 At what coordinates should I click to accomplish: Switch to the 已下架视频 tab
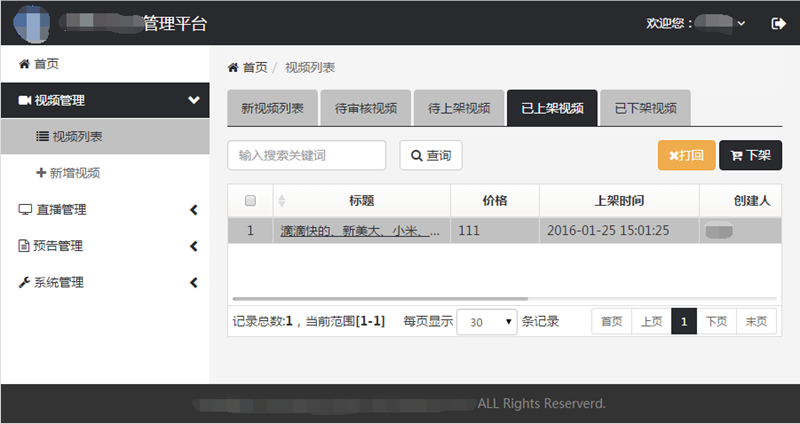tap(645, 108)
